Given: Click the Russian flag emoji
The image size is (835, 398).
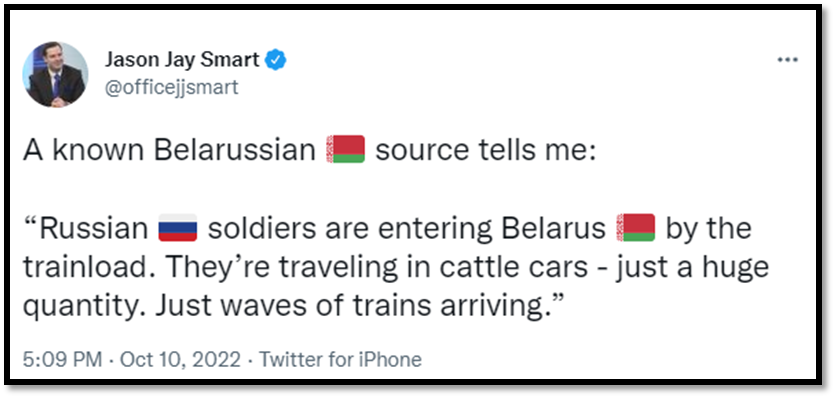Looking at the screenshot, I should click(x=178, y=228).
